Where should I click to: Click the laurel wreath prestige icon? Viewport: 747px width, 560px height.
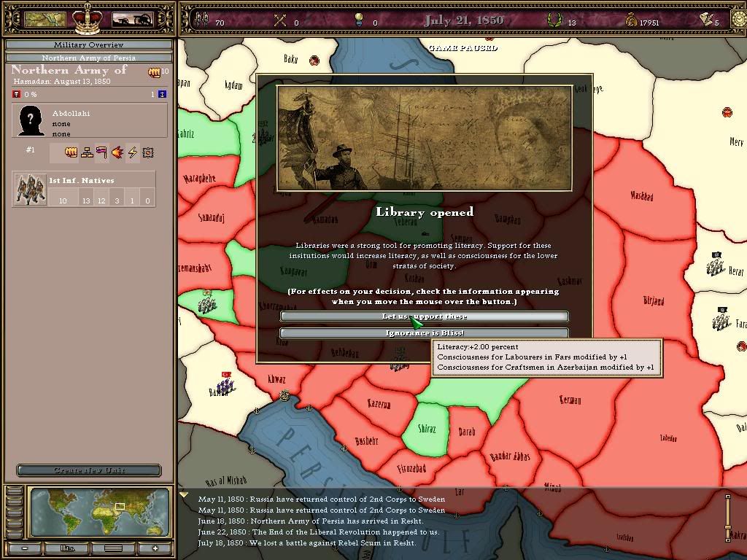click(x=554, y=20)
